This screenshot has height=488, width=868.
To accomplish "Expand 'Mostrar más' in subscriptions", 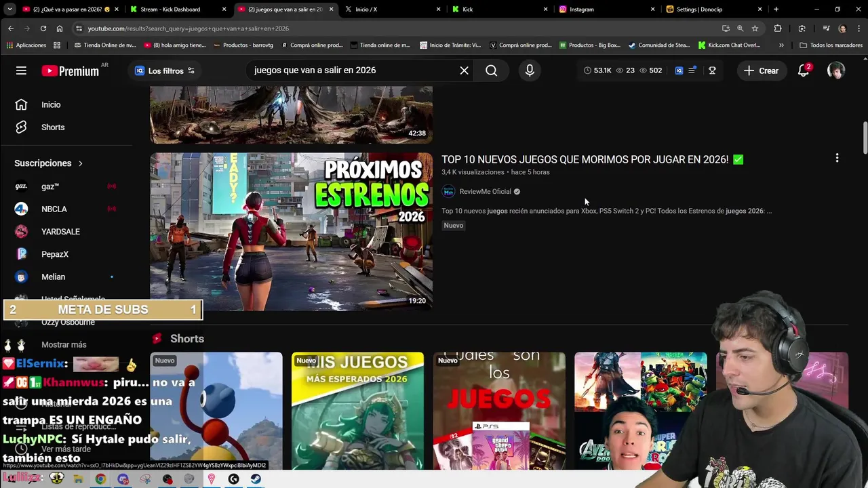I will pos(64,344).
